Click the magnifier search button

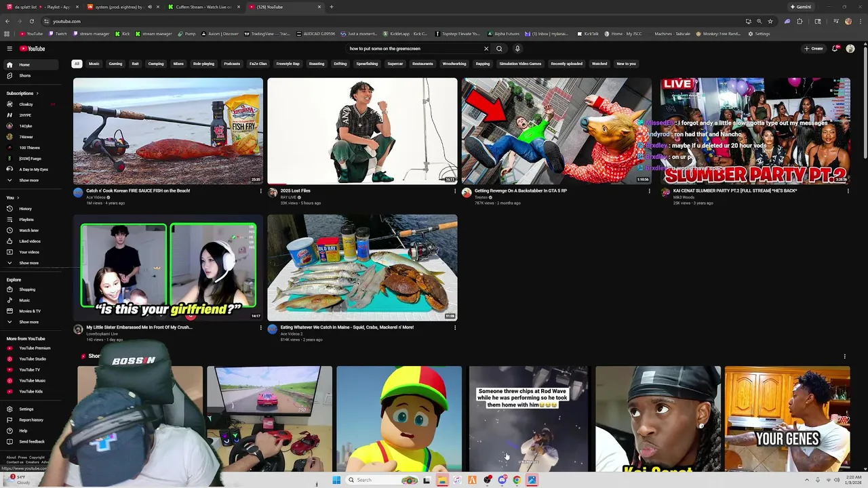point(499,49)
